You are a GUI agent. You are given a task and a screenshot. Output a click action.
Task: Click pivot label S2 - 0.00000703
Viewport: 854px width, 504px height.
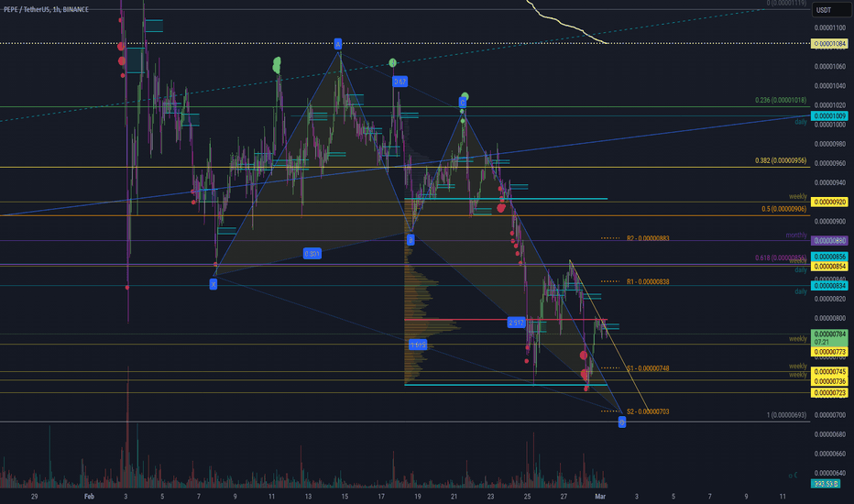click(x=648, y=412)
